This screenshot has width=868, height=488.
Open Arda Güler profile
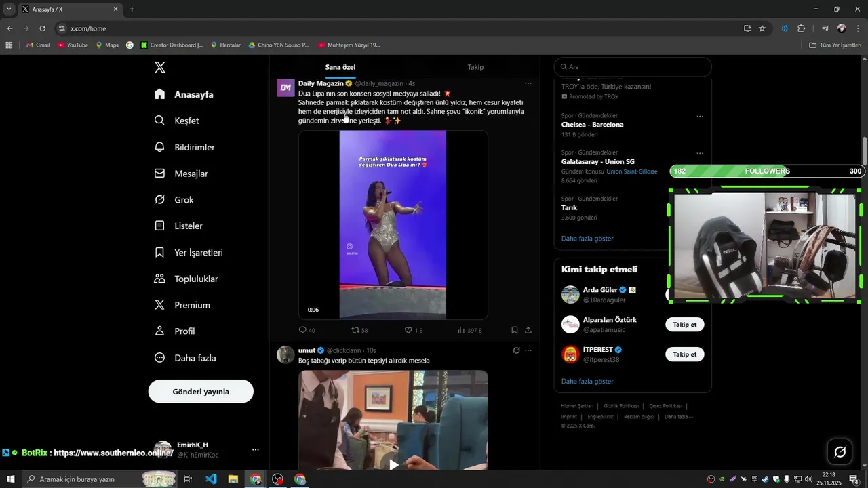pos(600,290)
